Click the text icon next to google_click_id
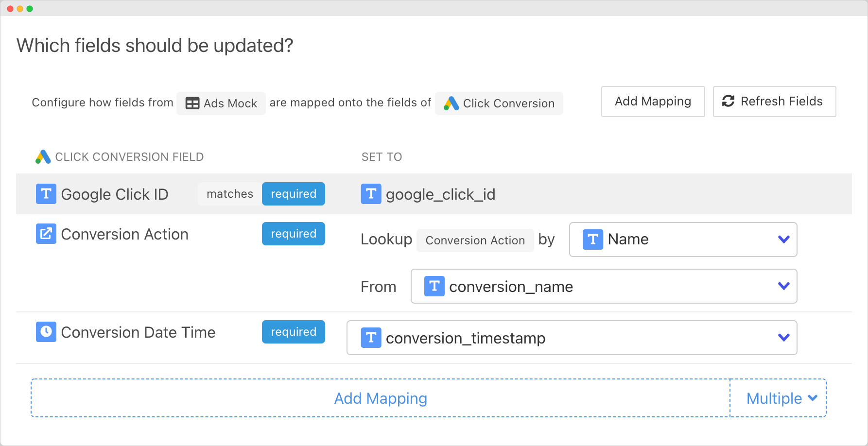Screen dimensions: 868x446 coord(371,194)
